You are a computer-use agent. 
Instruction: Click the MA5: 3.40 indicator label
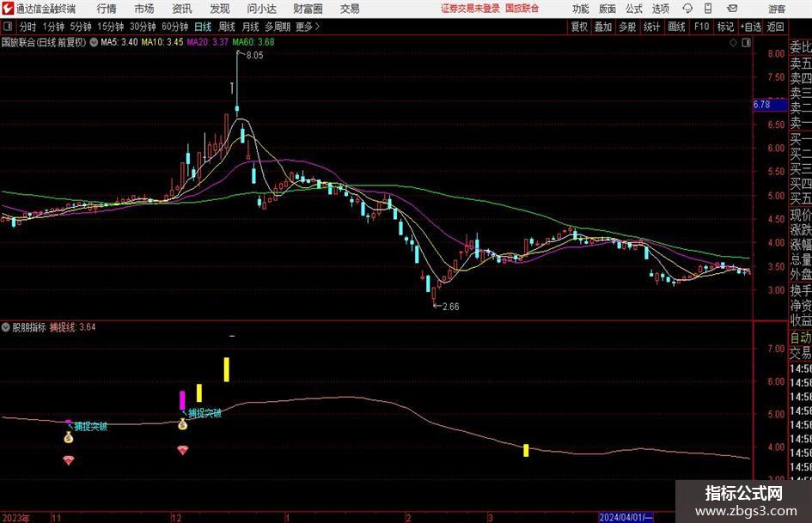point(119,42)
